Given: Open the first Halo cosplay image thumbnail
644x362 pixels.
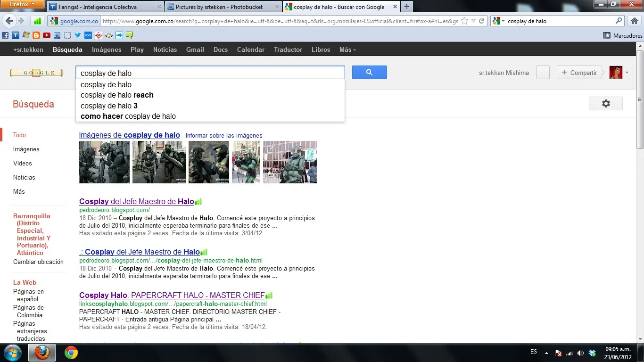Looking at the screenshot, I should pos(104,162).
